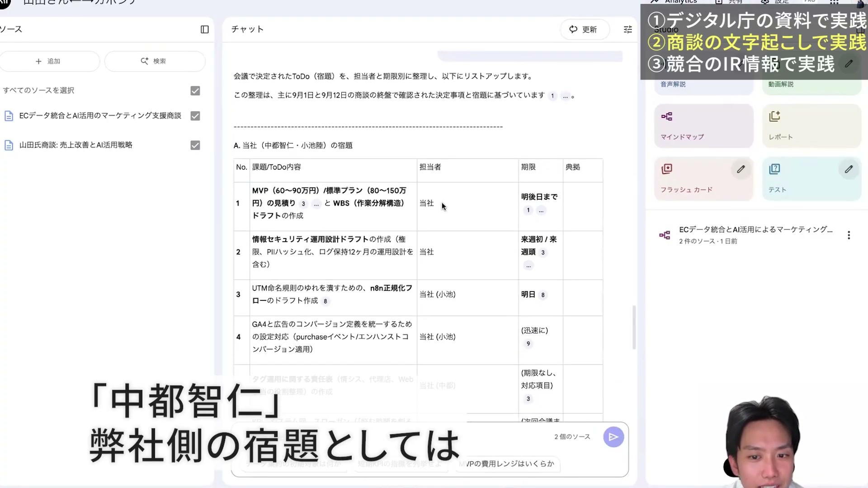This screenshot has height=488, width=868.
Task: Click document icon of ECデータ統合 source
Action: point(9,116)
